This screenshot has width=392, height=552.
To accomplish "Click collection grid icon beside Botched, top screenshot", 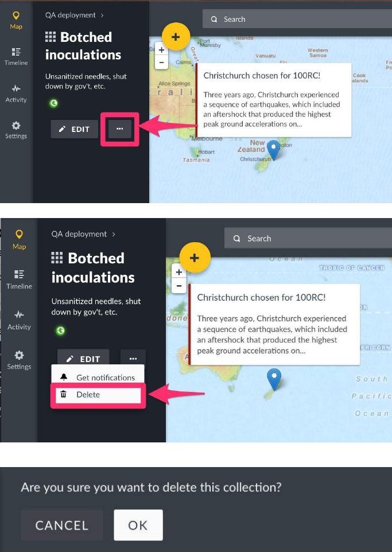I will [51, 37].
